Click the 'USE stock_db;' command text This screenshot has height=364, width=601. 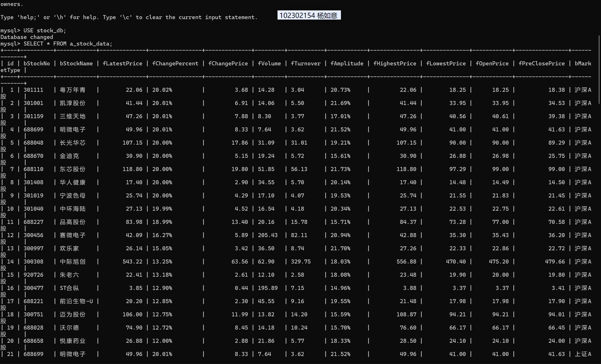coord(45,30)
